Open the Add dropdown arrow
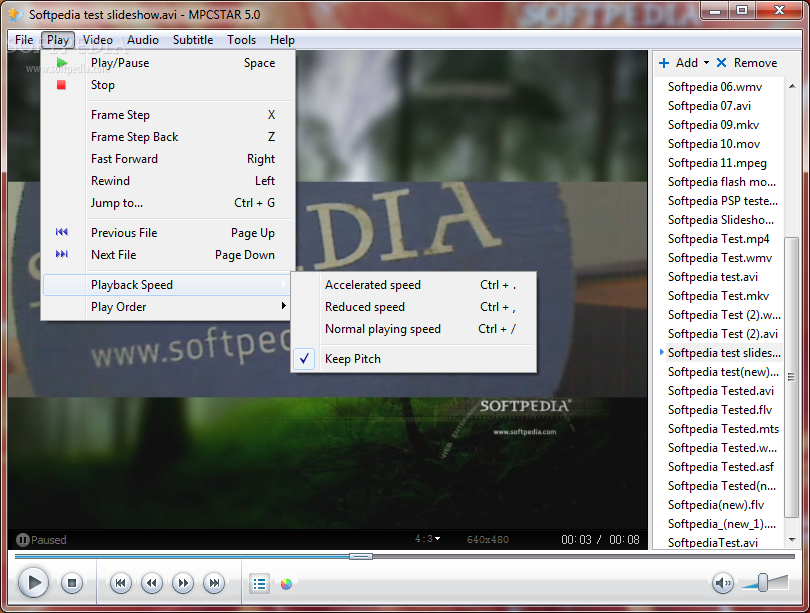This screenshot has height=613, width=810. 706,63
